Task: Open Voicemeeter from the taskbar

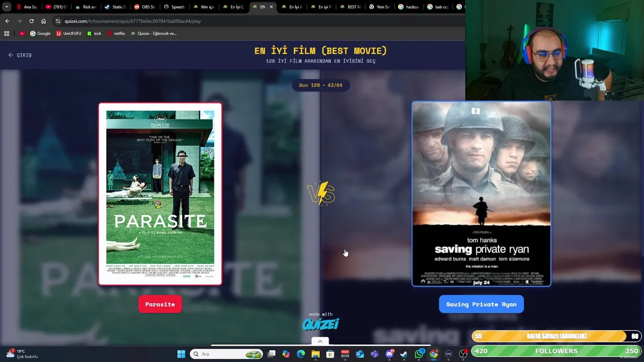Action: coord(345,354)
